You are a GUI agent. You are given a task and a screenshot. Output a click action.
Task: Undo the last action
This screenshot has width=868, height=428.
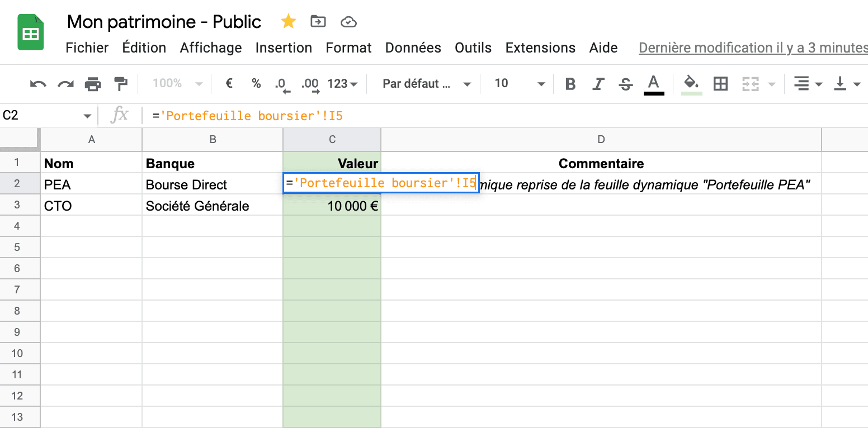pos(38,84)
